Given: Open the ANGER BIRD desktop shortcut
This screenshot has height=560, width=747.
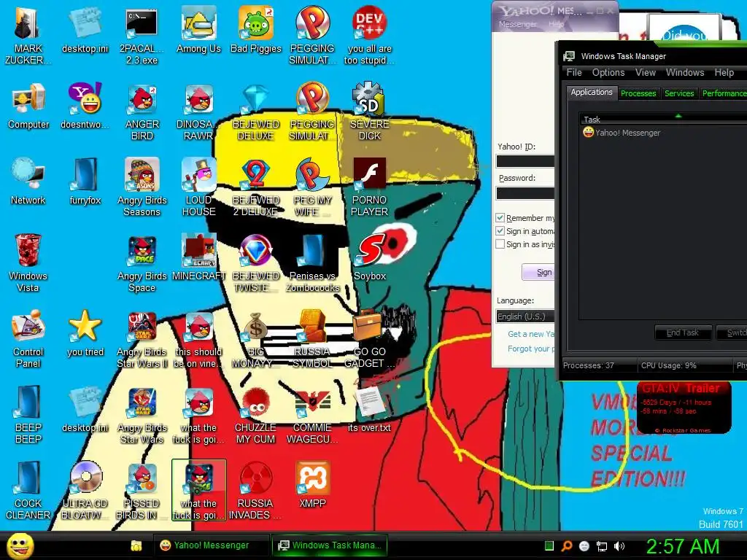Looking at the screenshot, I should [x=142, y=111].
